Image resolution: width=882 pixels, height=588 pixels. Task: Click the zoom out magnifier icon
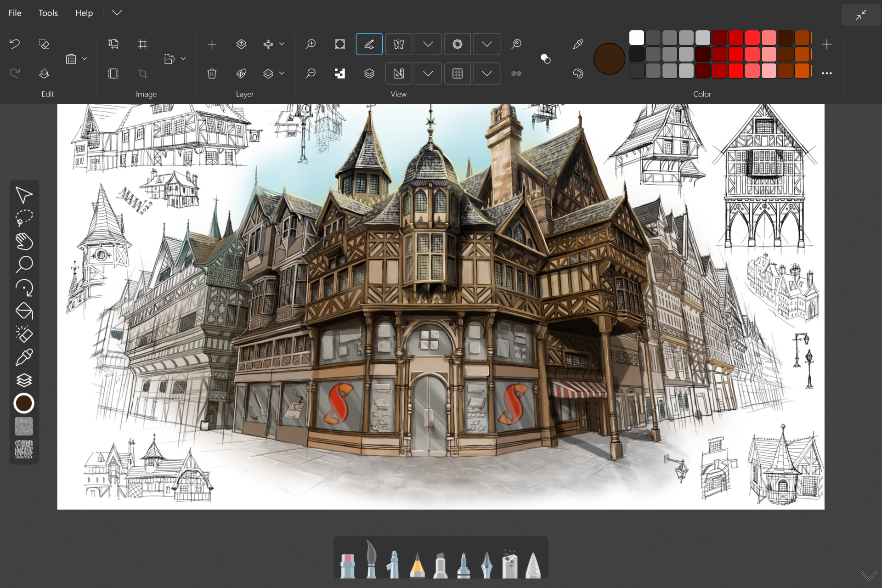(x=311, y=73)
